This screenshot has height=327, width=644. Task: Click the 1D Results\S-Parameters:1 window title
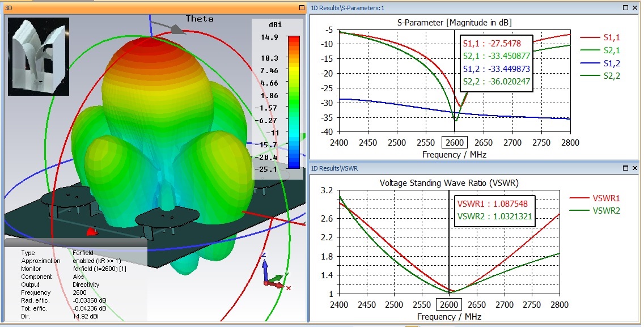[348, 8]
